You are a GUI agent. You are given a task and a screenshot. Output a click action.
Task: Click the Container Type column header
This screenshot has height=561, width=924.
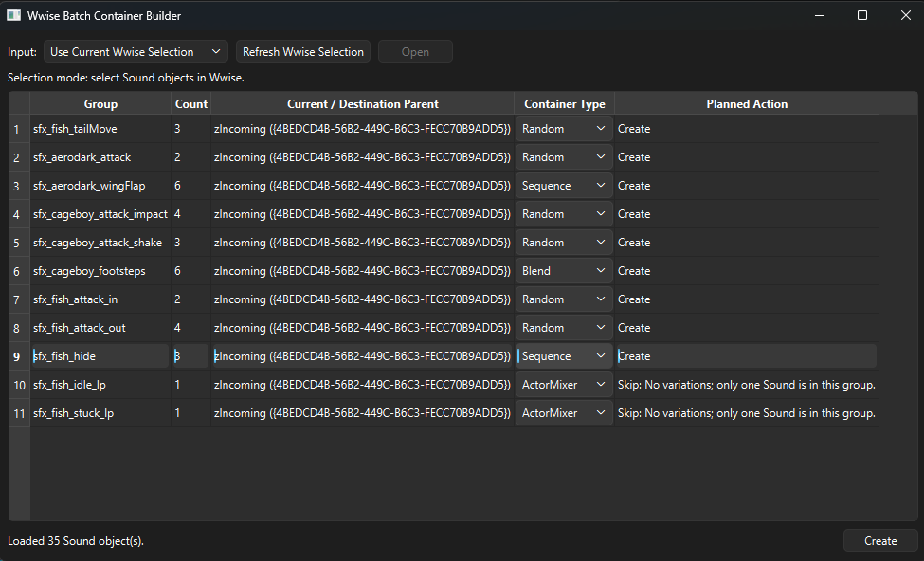click(x=565, y=103)
